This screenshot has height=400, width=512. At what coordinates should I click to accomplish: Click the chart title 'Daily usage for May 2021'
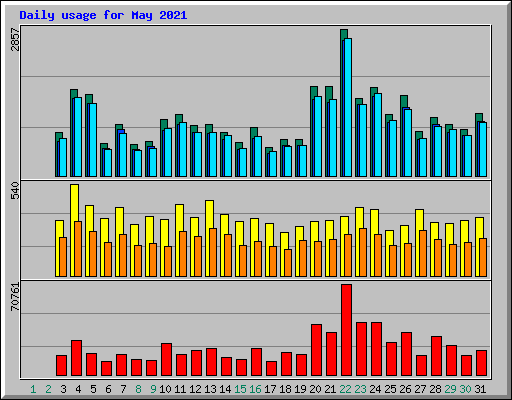103,15
